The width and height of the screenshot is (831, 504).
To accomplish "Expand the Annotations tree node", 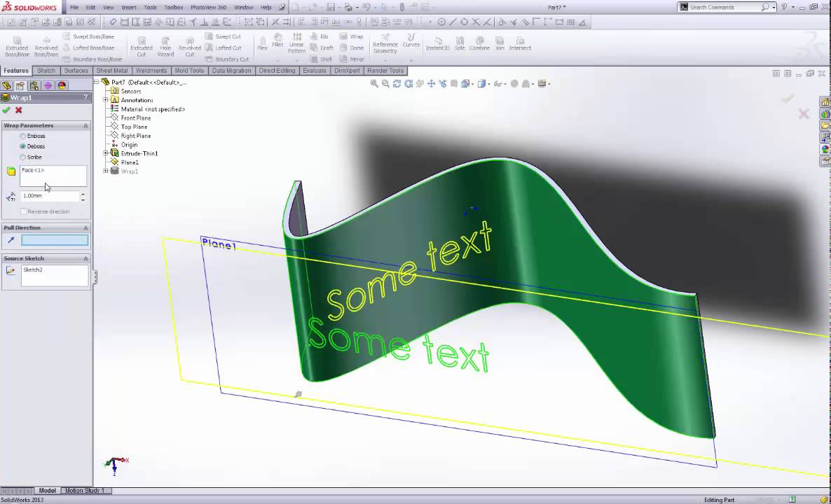I will [x=107, y=100].
